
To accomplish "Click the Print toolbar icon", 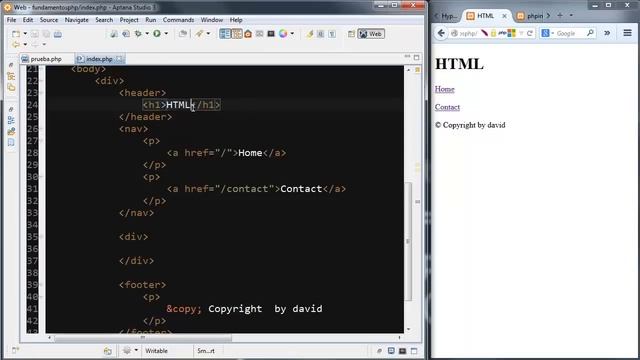I will (58, 34).
